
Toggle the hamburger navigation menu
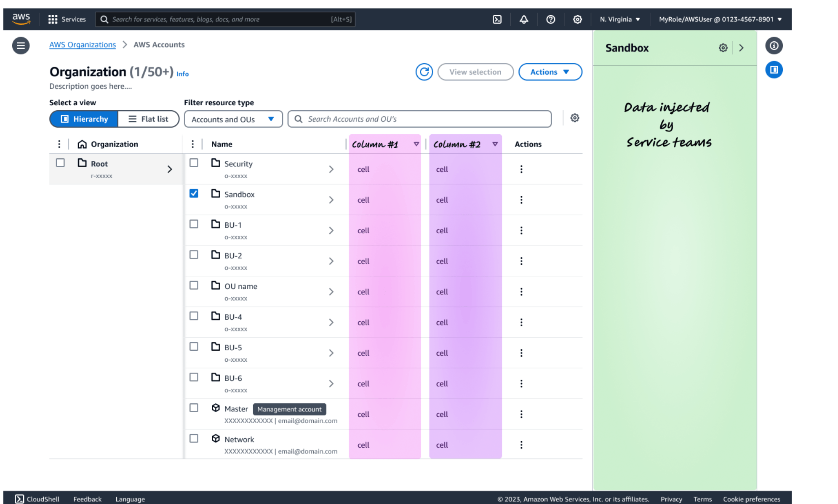click(21, 45)
